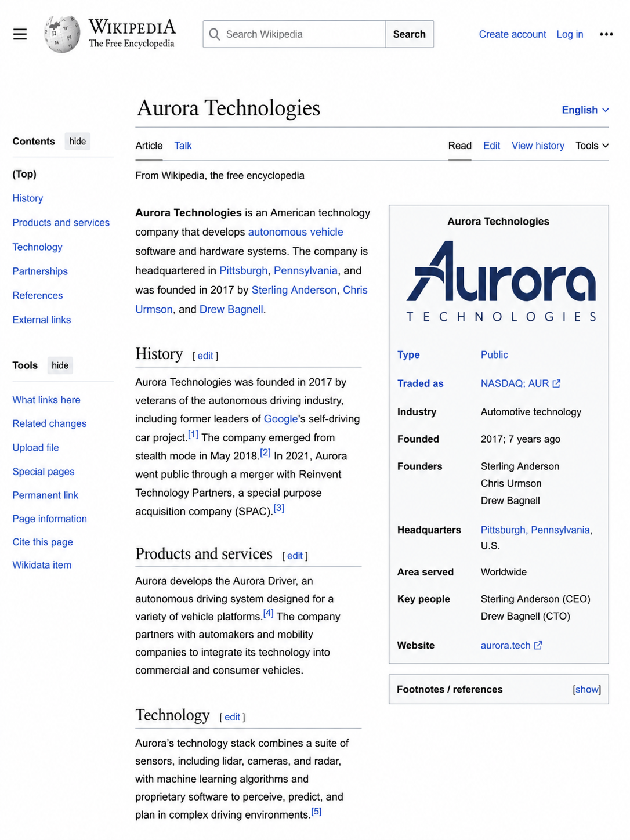Go to Partnerships in contents sidebar
The width and height of the screenshot is (630, 840).
pyautogui.click(x=40, y=271)
